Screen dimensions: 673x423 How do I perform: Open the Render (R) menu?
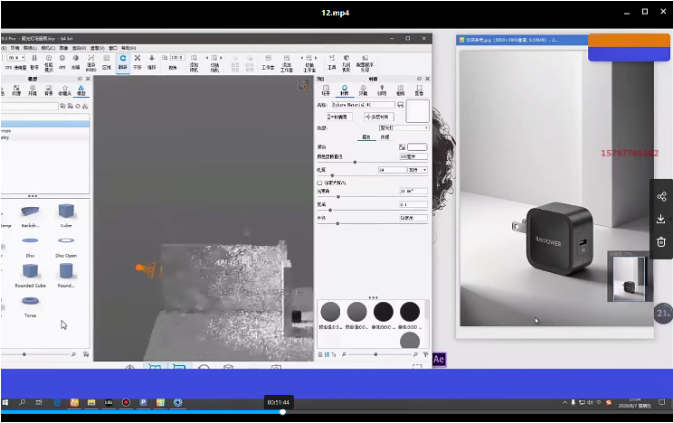[x=79, y=48]
